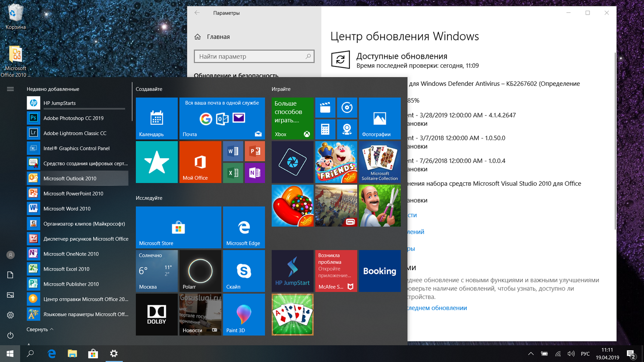Open Microsoft OneNote 2010 from list
The width and height of the screenshot is (644, 362).
[77, 254]
